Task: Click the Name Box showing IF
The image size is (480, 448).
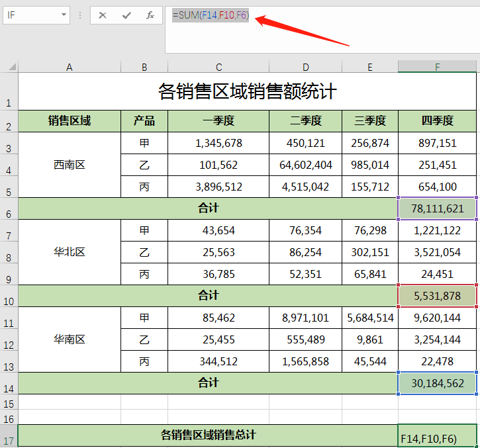Action: click(32, 15)
